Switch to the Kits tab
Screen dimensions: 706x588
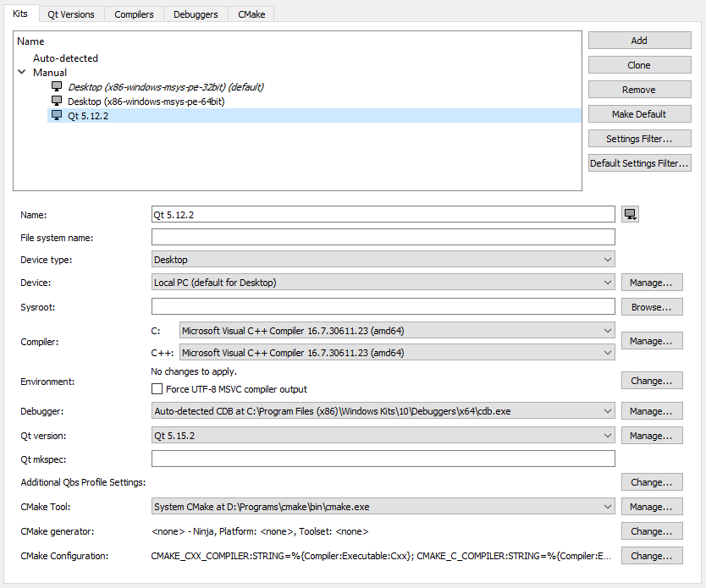pyautogui.click(x=20, y=14)
